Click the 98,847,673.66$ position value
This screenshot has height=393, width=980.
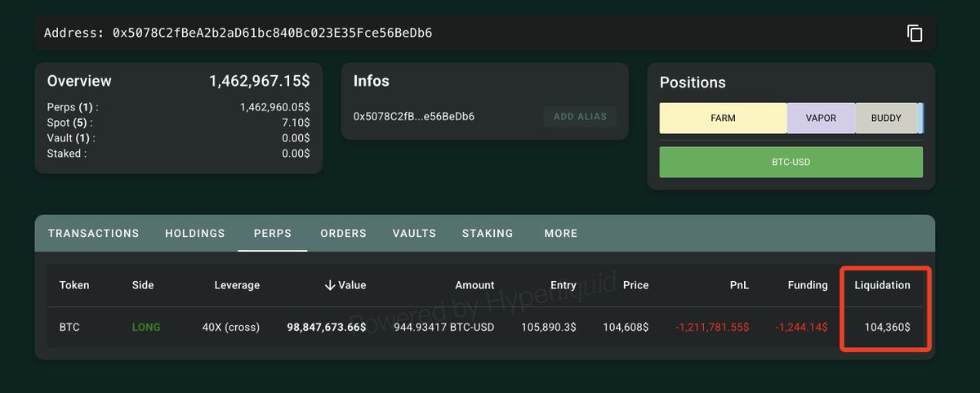pyautogui.click(x=327, y=327)
